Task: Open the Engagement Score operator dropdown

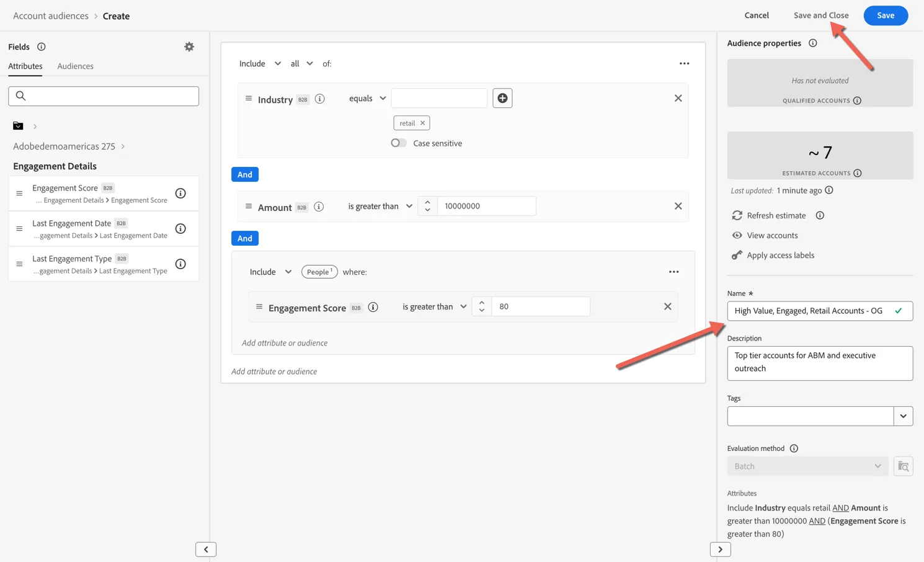Action: [x=434, y=306]
